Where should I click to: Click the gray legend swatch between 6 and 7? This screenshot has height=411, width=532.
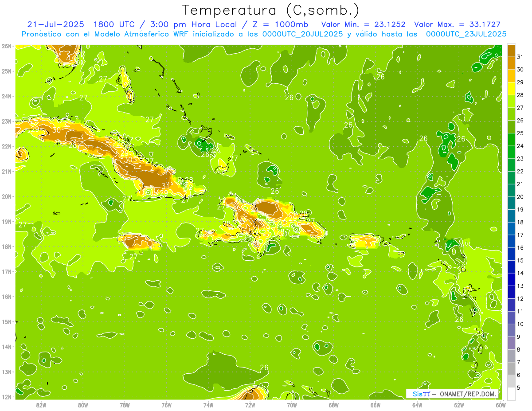[x=512, y=368]
